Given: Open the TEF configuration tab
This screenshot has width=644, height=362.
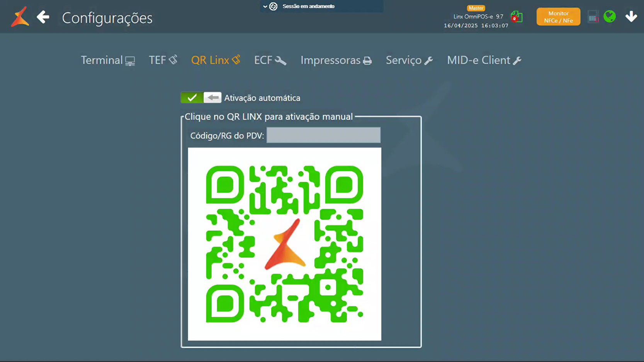Looking at the screenshot, I should [x=163, y=60].
